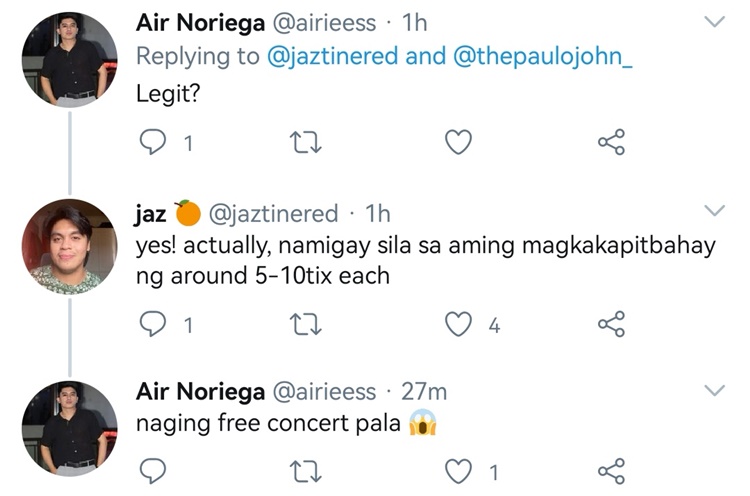Like Air Noriega's "Legit?" tweet
The height and width of the screenshot is (496, 750).
tap(458, 143)
